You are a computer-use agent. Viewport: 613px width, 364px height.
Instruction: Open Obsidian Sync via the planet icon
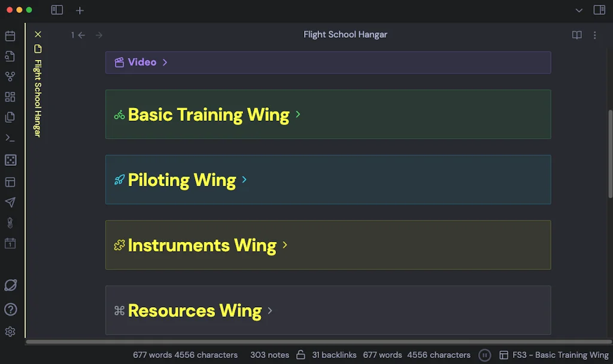10,285
